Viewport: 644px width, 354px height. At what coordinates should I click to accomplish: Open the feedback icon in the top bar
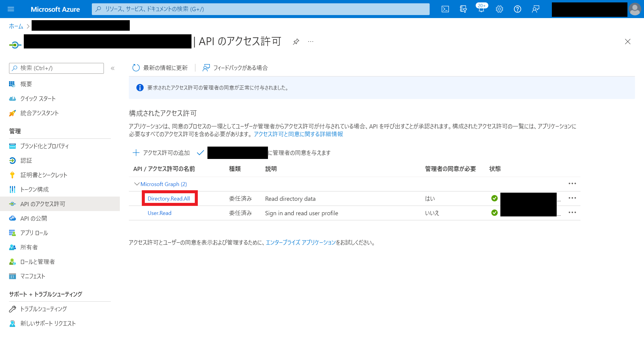coord(535,9)
